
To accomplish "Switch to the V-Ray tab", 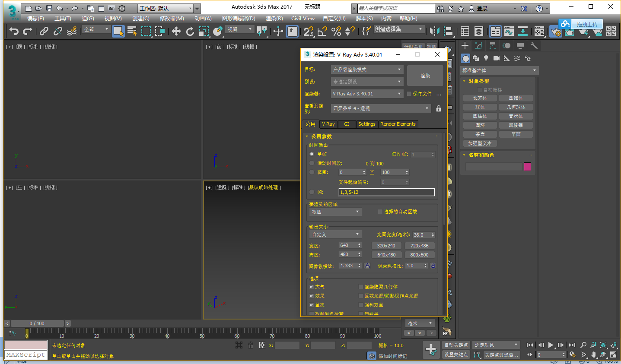I will [x=328, y=124].
